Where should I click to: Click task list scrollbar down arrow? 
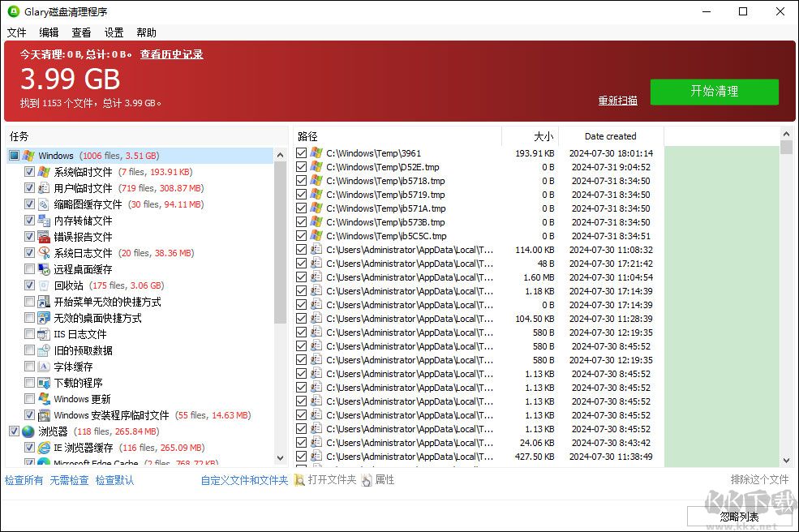click(281, 458)
